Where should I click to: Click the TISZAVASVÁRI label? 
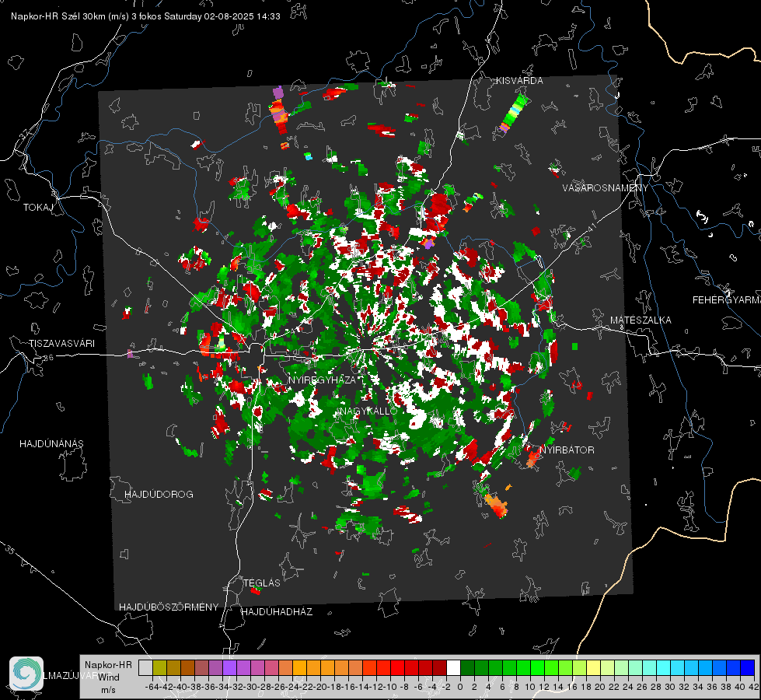[x=61, y=344]
